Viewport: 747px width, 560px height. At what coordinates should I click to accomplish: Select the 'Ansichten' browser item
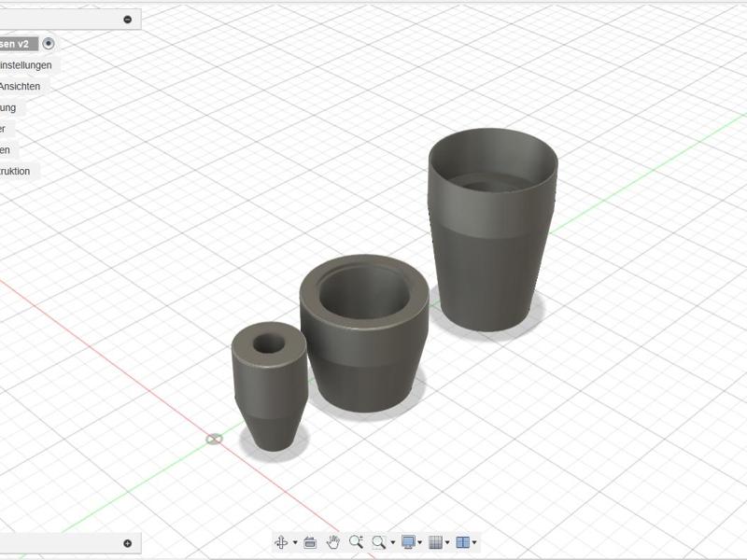pos(20,86)
